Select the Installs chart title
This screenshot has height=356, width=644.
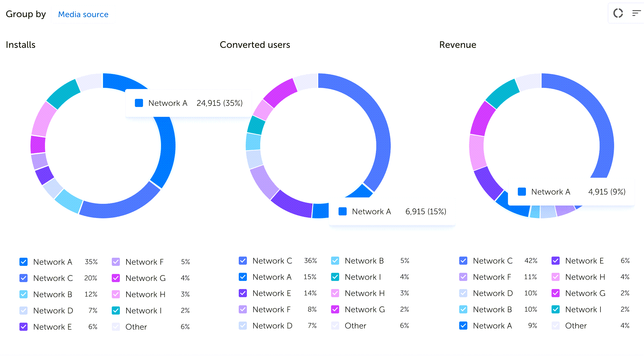click(21, 45)
